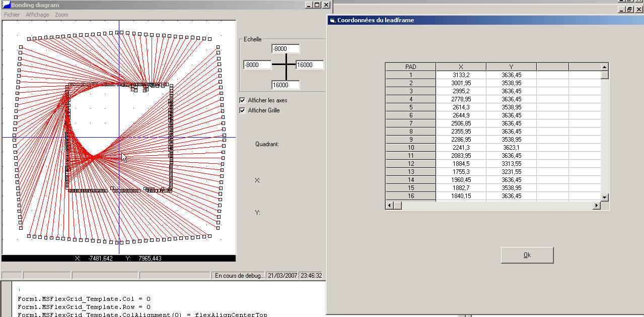Click the Coordonnées du leadframe window icon
This screenshot has height=317, width=644.
[332, 20]
